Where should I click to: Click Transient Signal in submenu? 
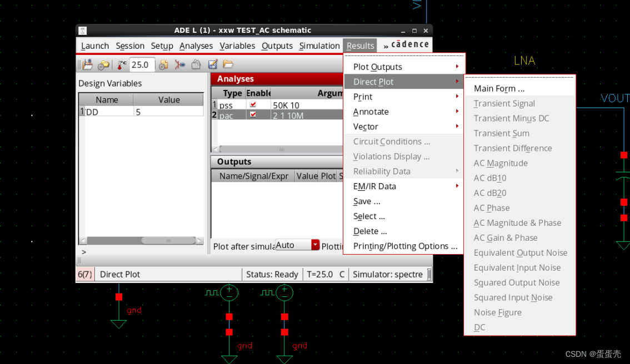(519, 104)
